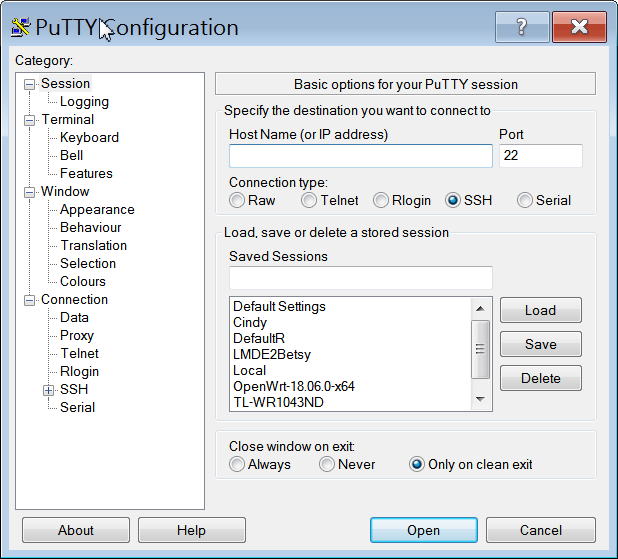Select the Serial connection type
618x559 pixels.
(525, 200)
